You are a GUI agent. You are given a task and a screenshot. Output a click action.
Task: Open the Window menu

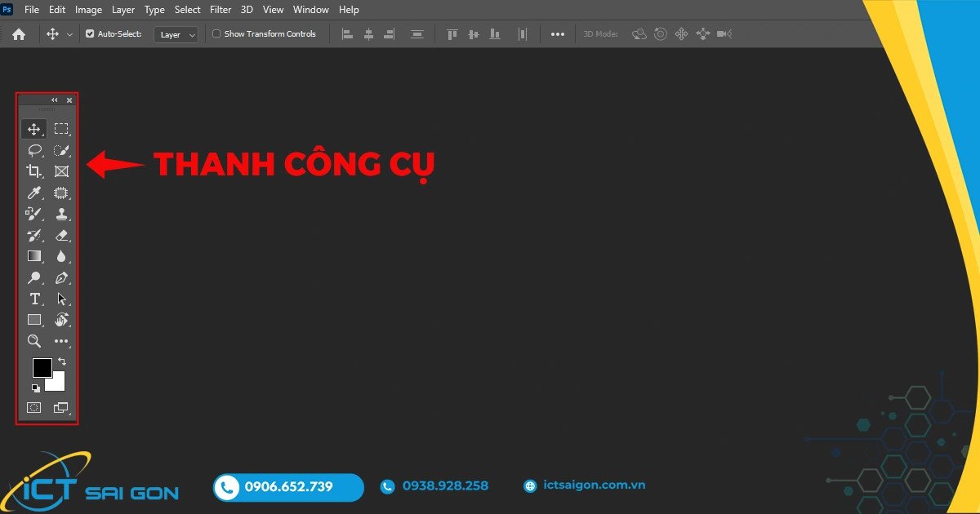click(x=310, y=10)
